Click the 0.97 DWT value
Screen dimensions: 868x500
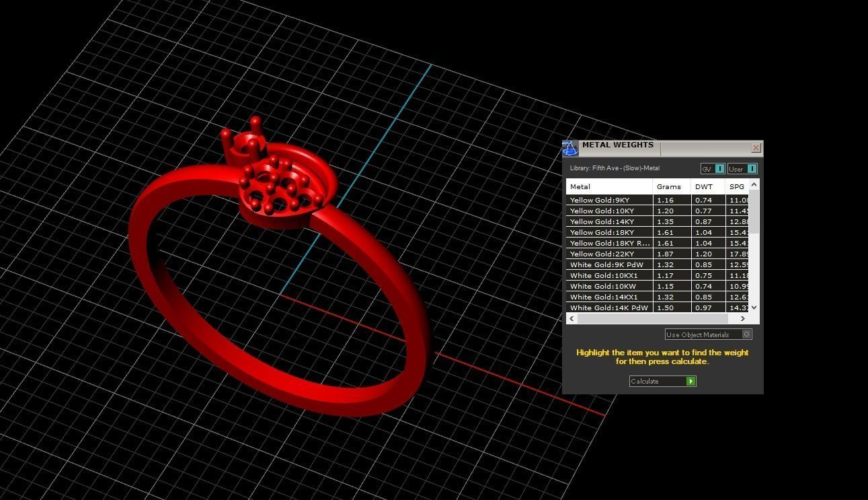click(703, 308)
